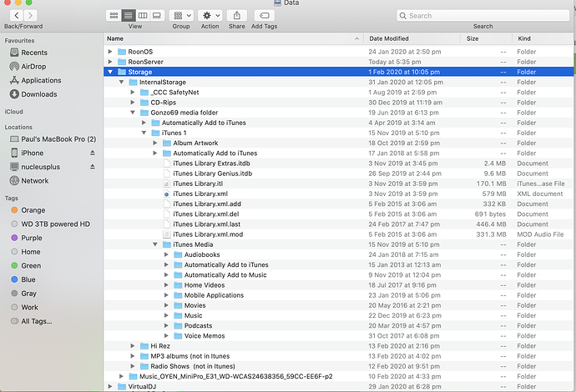Open the Group dropdown

point(181,15)
